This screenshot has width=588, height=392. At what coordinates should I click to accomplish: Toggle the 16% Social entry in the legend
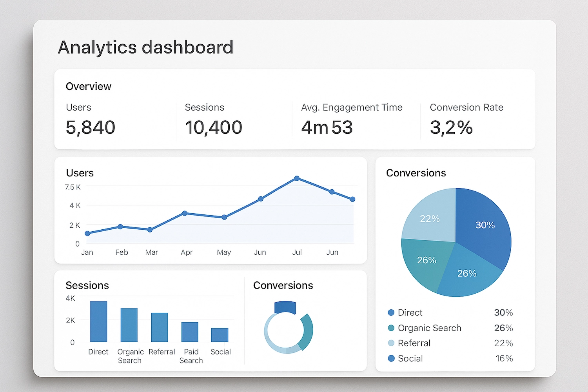(x=504, y=358)
